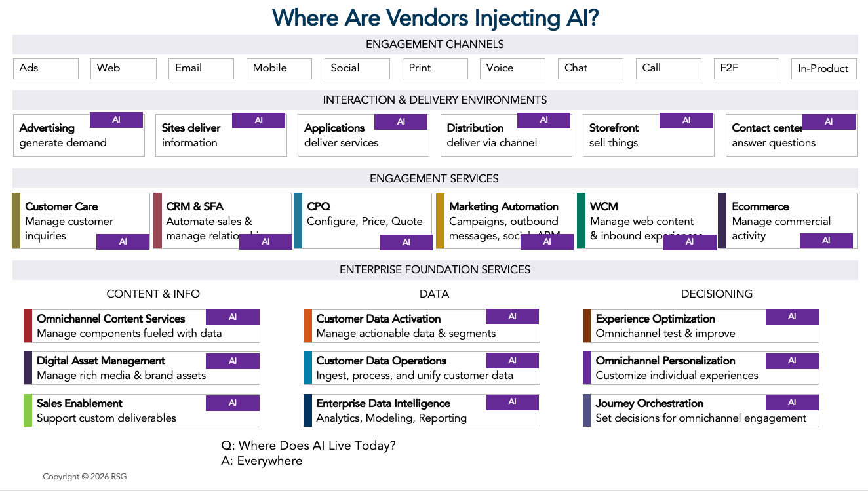Click the AI badge on Contact center
The width and height of the screenshot is (868, 491).
[x=829, y=121]
